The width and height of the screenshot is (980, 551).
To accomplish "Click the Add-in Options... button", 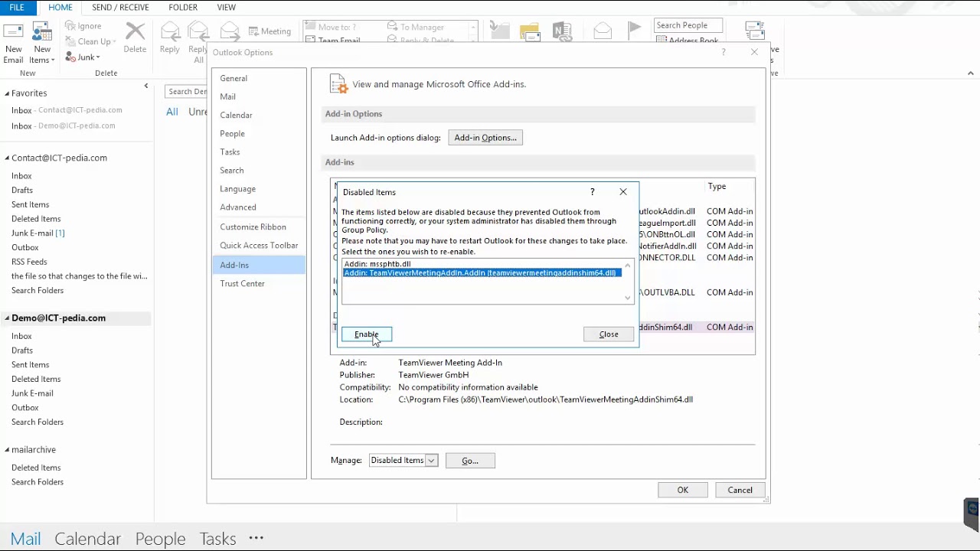I will (x=485, y=138).
